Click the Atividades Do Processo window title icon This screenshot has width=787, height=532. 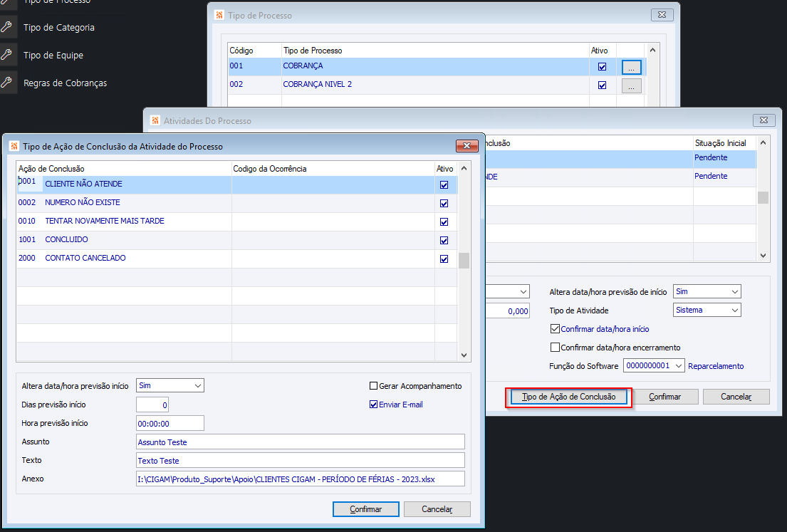click(155, 120)
